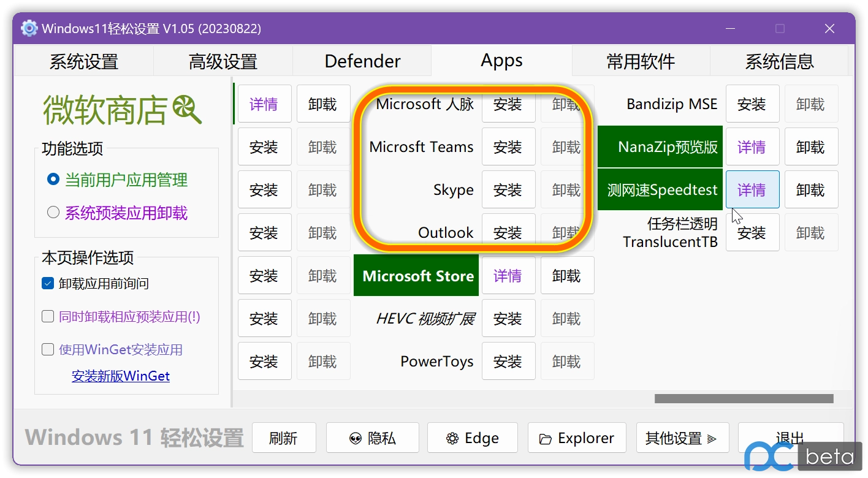Viewport: 868px width, 478px height.
Task: Click the gear icon in the title bar
Action: (x=27, y=28)
